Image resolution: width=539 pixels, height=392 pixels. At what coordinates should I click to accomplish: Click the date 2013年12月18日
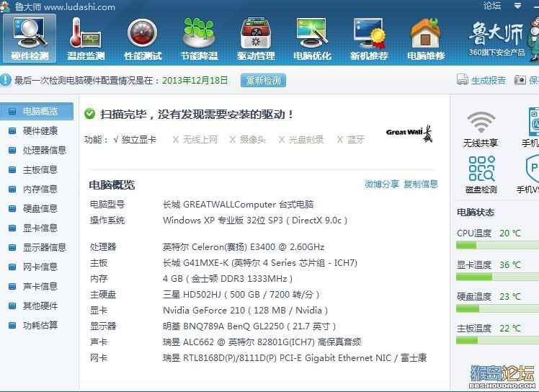(195, 81)
